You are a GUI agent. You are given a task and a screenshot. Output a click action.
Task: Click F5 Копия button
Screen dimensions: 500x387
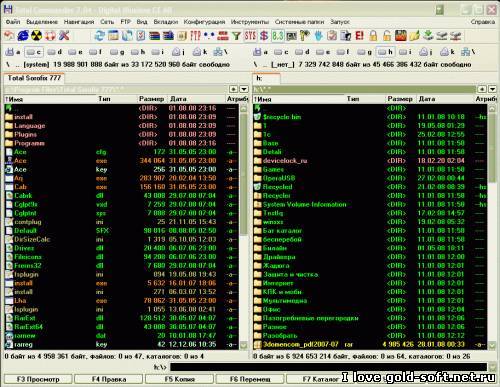[x=179, y=379]
